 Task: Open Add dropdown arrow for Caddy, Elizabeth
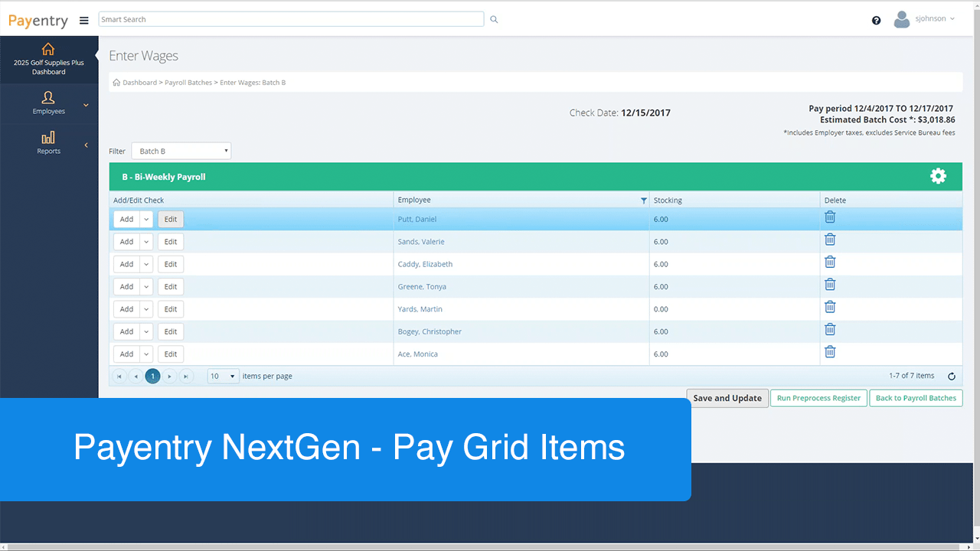click(x=147, y=264)
